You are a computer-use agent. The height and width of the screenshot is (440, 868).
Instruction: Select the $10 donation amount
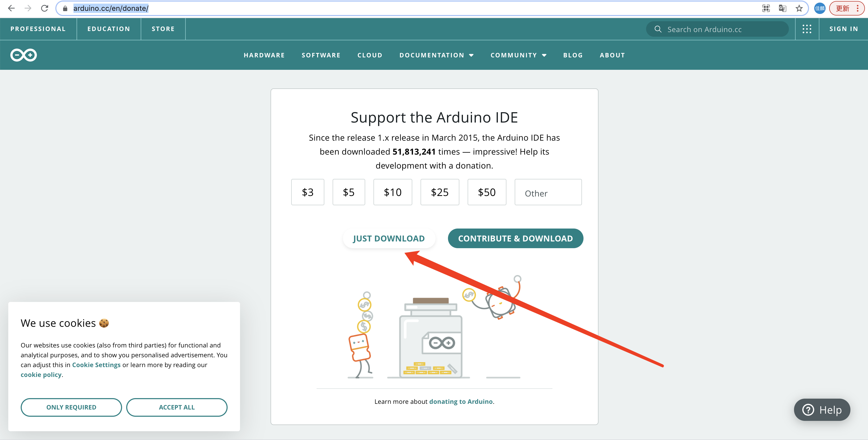393,192
